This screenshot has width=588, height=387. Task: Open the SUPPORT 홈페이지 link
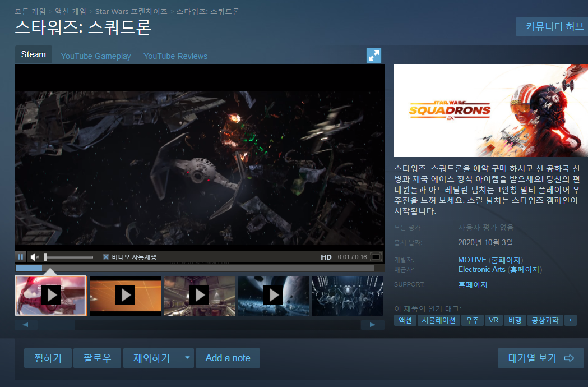473,285
